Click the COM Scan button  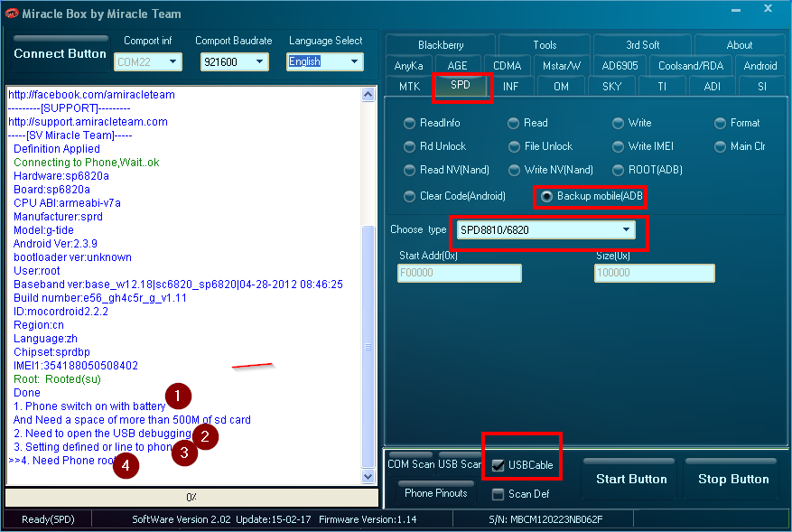point(411,463)
